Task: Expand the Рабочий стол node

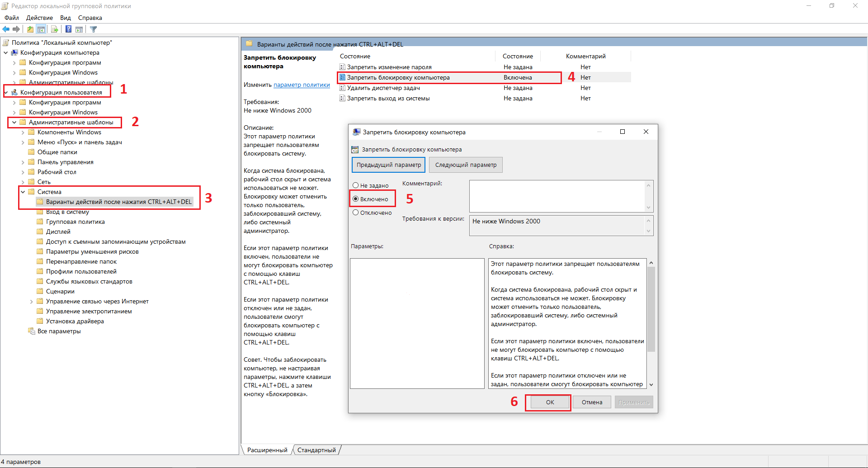Action: point(23,172)
